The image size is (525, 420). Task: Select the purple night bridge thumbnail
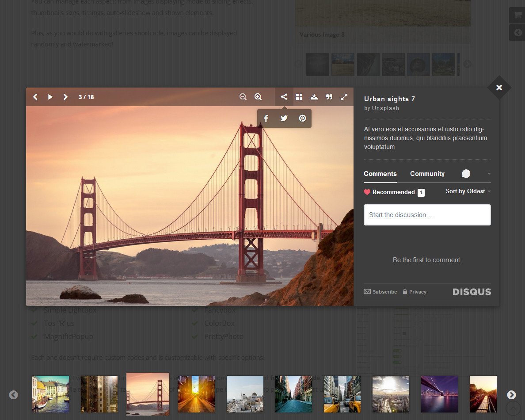pyautogui.click(x=439, y=394)
